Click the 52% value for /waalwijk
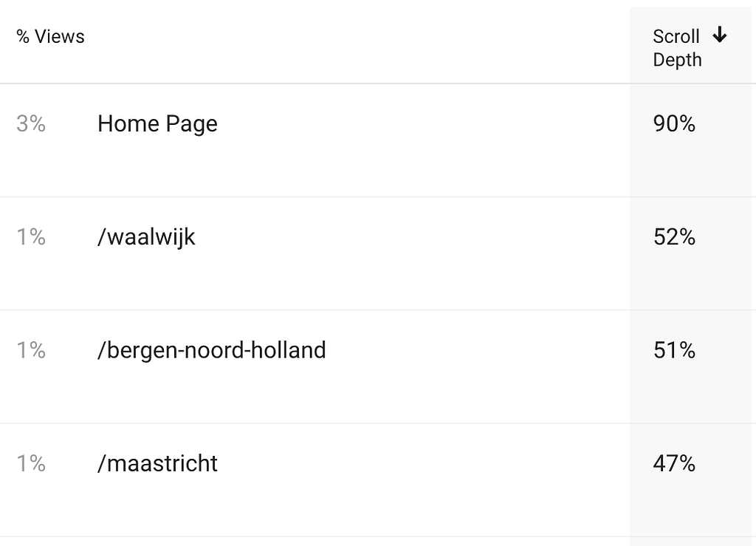Image resolution: width=756 pixels, height=546 pixels. click(673, 237)
